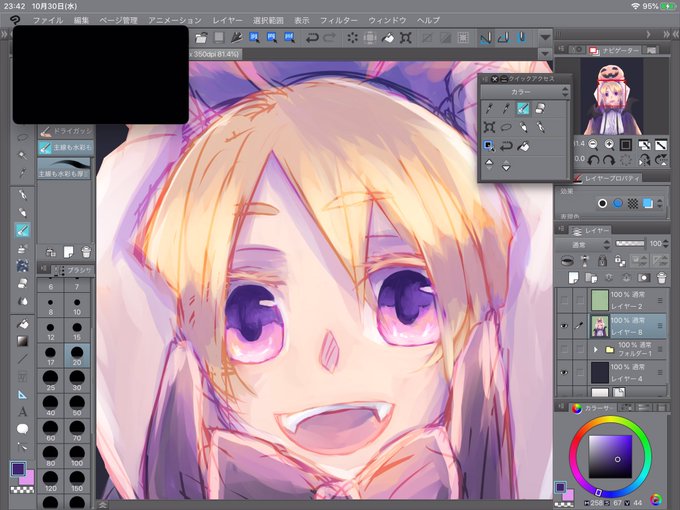Toggle Lock Transparent Pixels icon
The width and height of the screenshot is (680, 510).
coord(620,261)
